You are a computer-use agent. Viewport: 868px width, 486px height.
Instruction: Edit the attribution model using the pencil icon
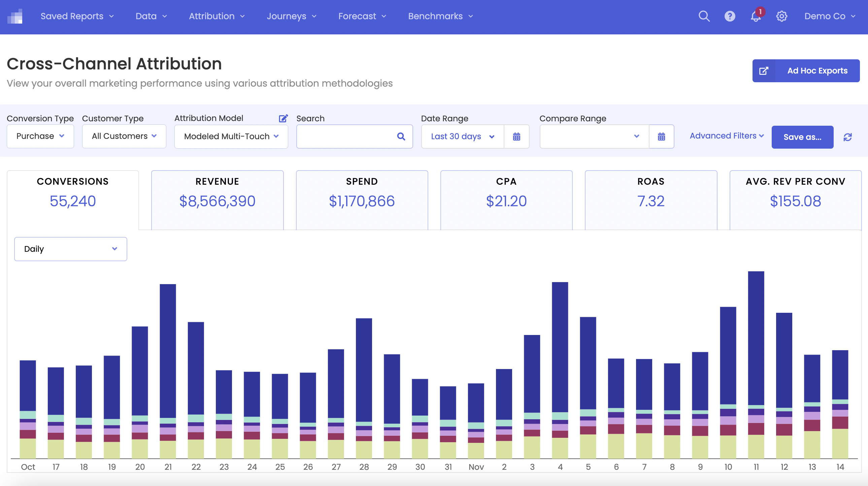[283, 118]
